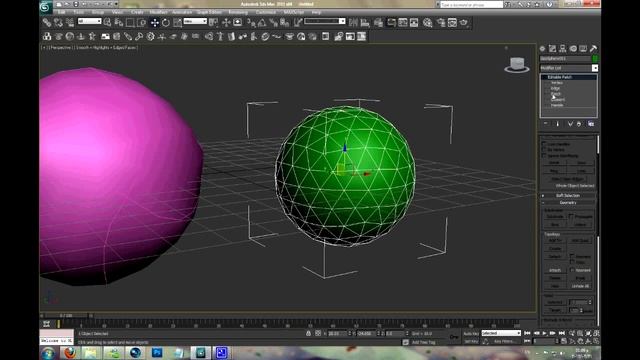Click the Add Quad button
The height and width of the screenshot is (360, 640).
[580, 241]
